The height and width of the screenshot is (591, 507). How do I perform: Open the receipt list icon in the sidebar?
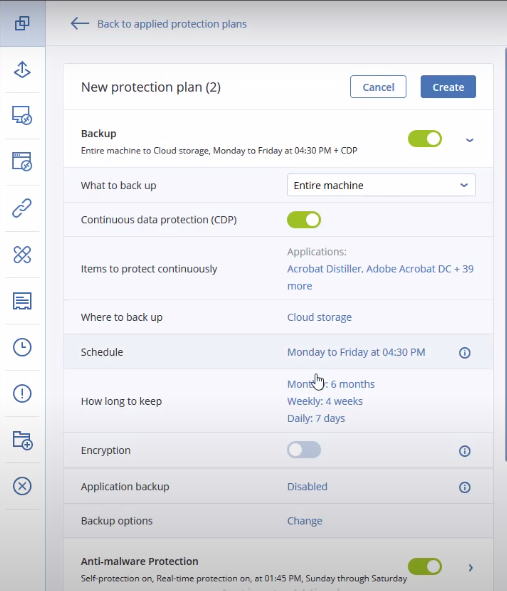tap(22, 301)
